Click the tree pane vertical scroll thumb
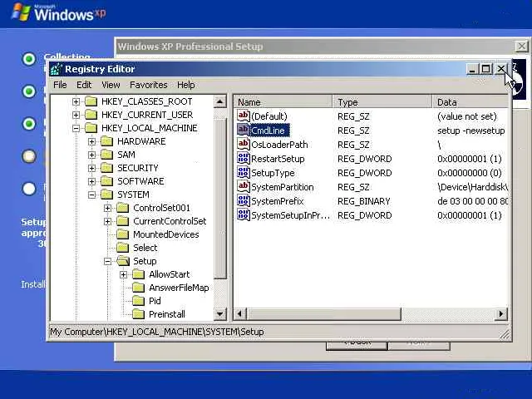 click(x=220, y=199)
